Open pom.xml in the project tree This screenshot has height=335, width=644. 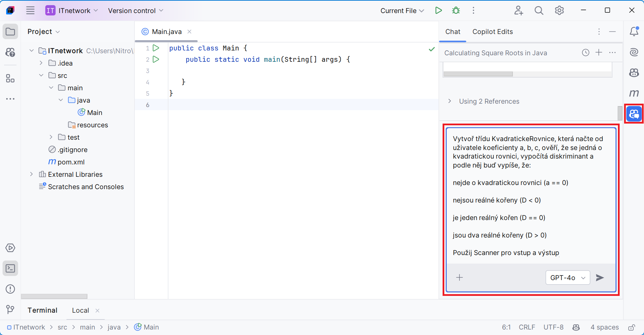(x=71, y=162)
